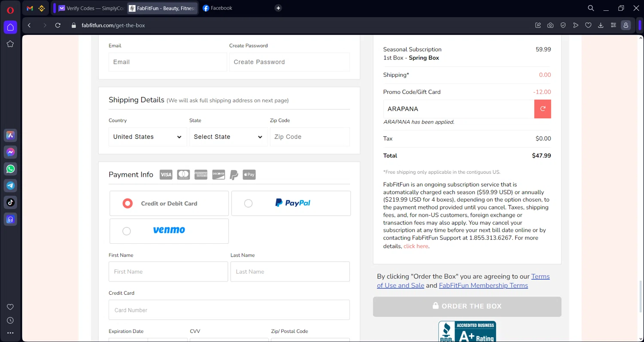Click 'ARAPANA has been applied.' message
The height and width of the screenshot is (342, 644).
[419, 122]
